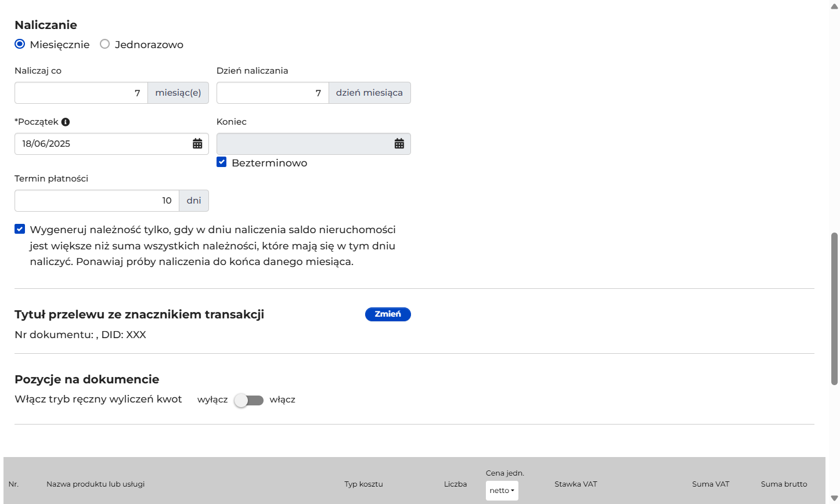Click the "Liczba" column header
The height and width of the screenshot is (504, 840).
455,484
